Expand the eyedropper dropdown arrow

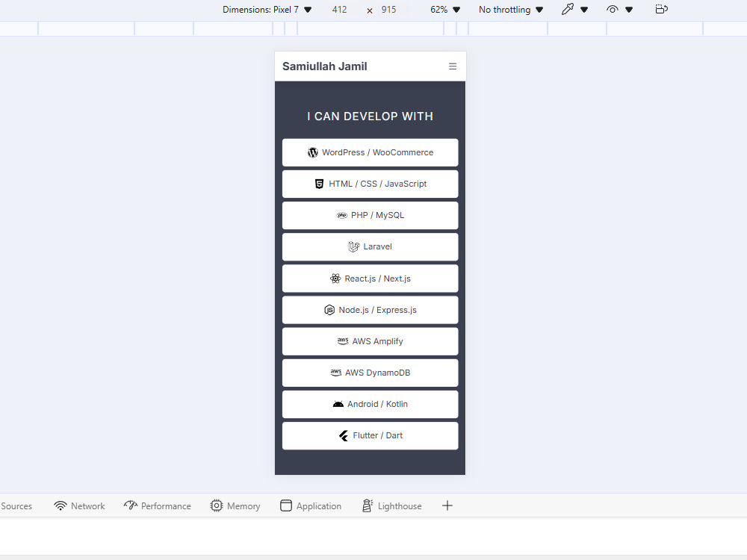pyautogui.click(x=584, y=10)
